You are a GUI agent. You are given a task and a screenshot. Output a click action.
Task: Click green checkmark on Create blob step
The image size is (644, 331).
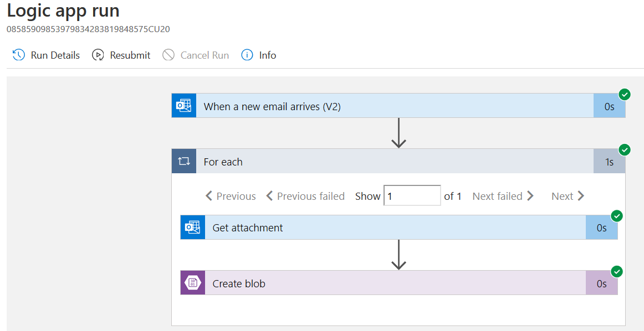pos(617,271)
